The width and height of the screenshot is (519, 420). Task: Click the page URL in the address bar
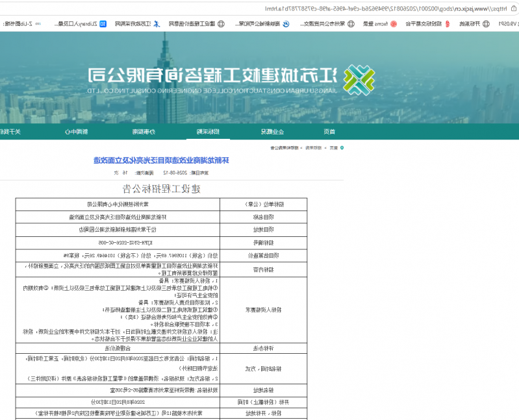(386, 8)
